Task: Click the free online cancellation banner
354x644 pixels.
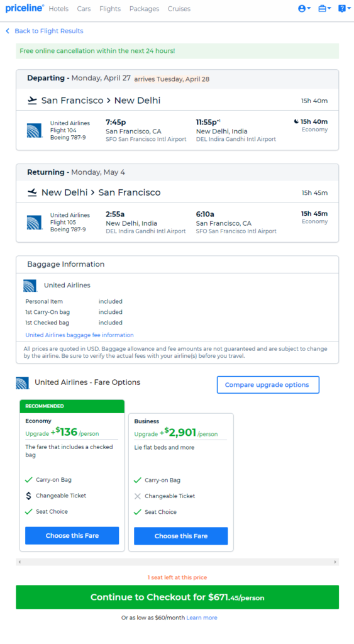Action: [x=177, y=51]
